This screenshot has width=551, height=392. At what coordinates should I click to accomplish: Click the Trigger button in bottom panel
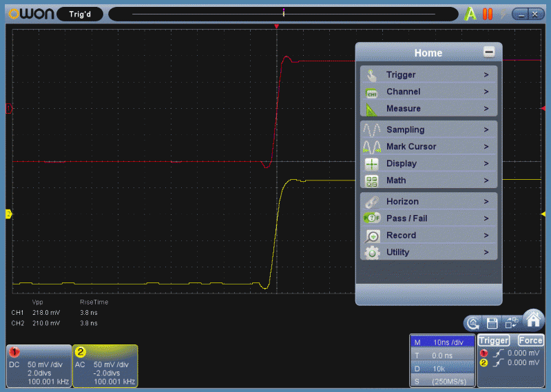tap(494, 340)
